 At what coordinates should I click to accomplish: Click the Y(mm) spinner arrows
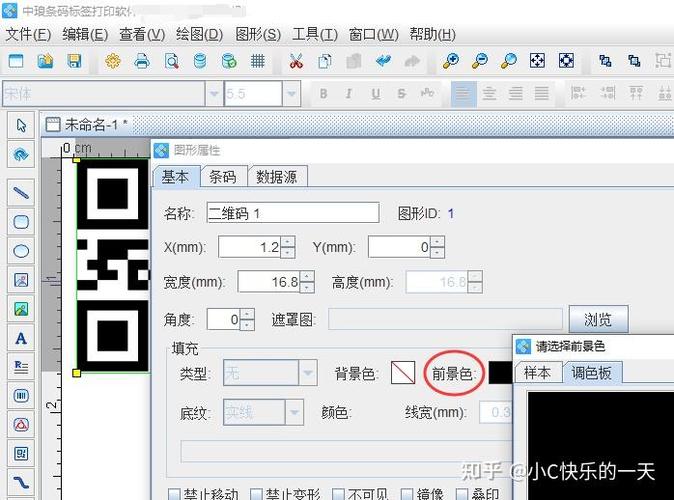(438, 247)
